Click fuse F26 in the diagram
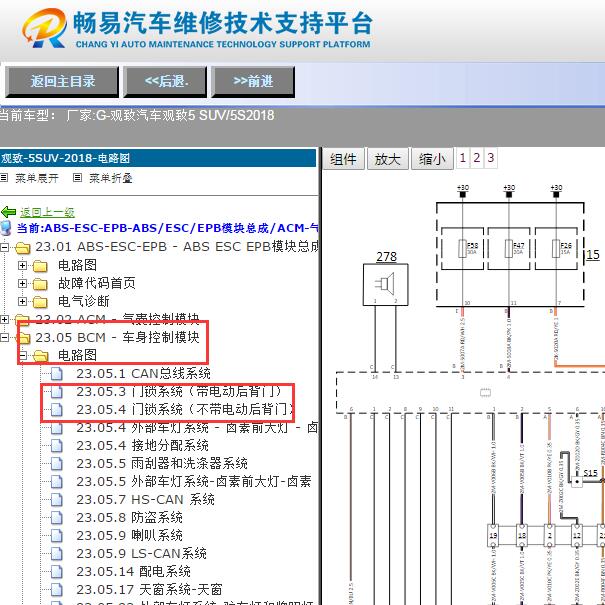The height and width of the screenshot is (605, 605). coord(556,248)
